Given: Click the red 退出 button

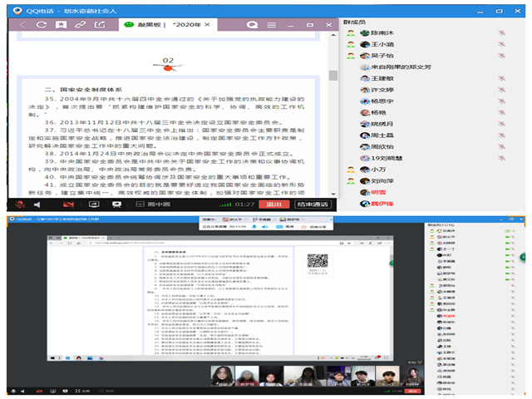Looking at the screenshot, I should (273, 204).
